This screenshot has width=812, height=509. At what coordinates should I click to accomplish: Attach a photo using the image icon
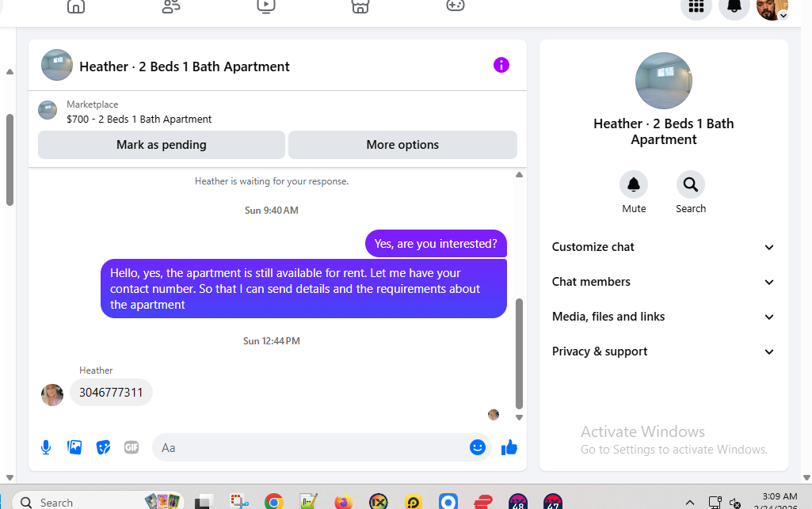(74, 447)
